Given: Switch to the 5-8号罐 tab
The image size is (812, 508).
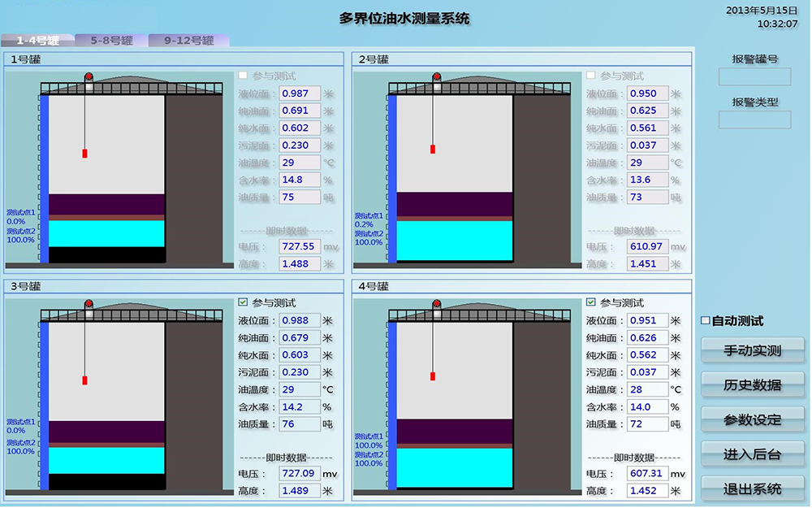Looking at the screenshot, I should (111, 40).
